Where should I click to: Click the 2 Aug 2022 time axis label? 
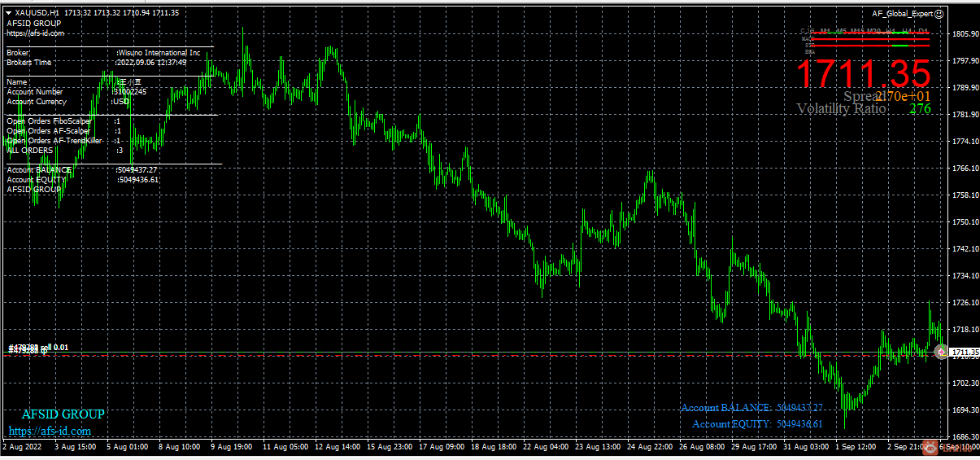point(23,447)
